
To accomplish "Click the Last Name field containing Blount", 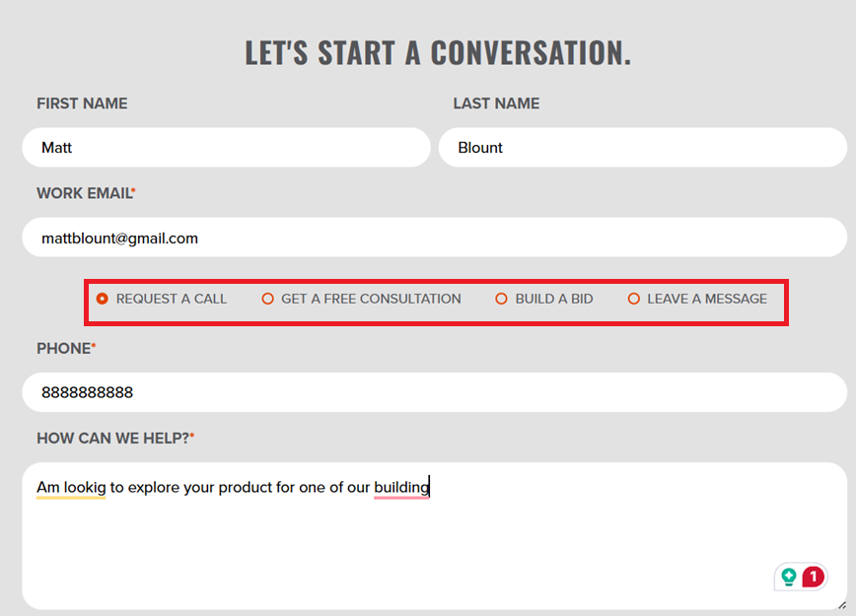I will 643,147.
